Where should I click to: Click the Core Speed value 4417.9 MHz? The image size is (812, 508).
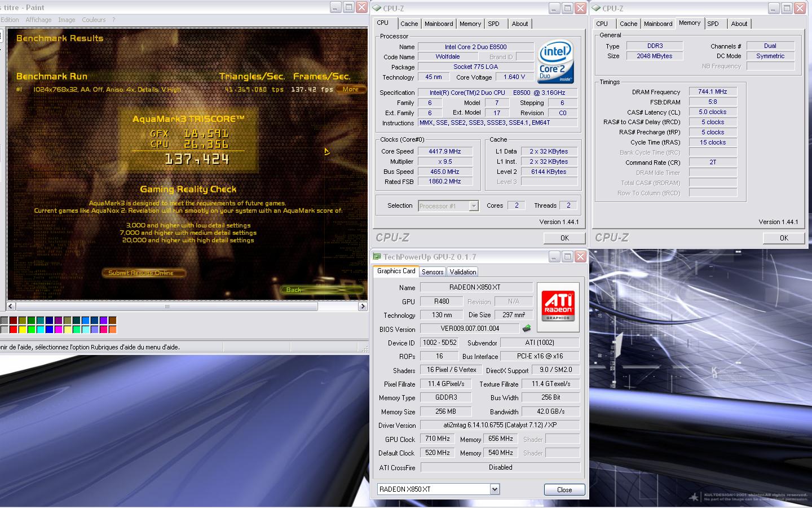(x=444, y=151)
